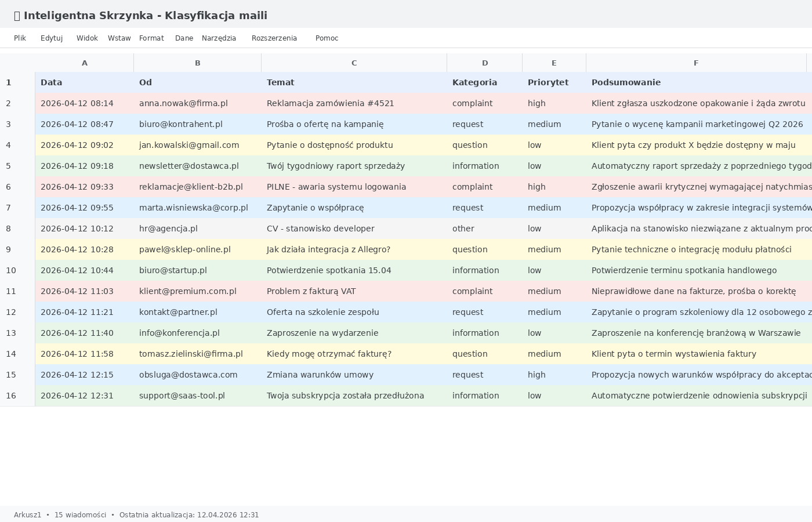The width and height of the screenshot is (812, 522).
Task: Open the Pomoc menu
Action: [x=327, y=38]
